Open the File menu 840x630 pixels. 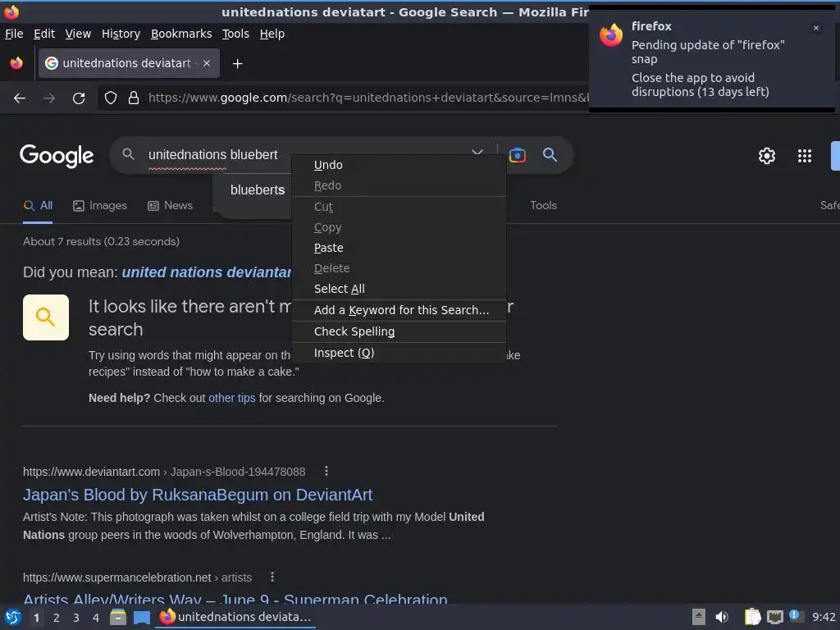[14, 34]
